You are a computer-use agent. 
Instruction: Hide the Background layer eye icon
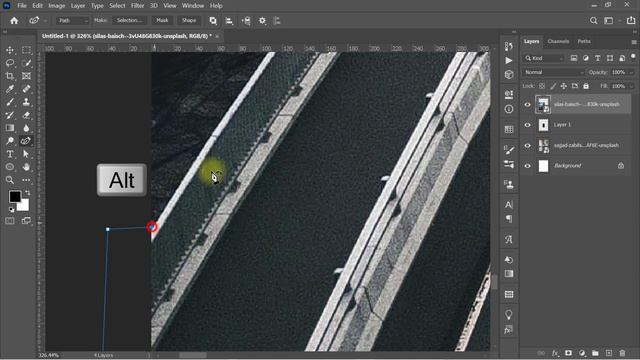(x=527, y=166)
